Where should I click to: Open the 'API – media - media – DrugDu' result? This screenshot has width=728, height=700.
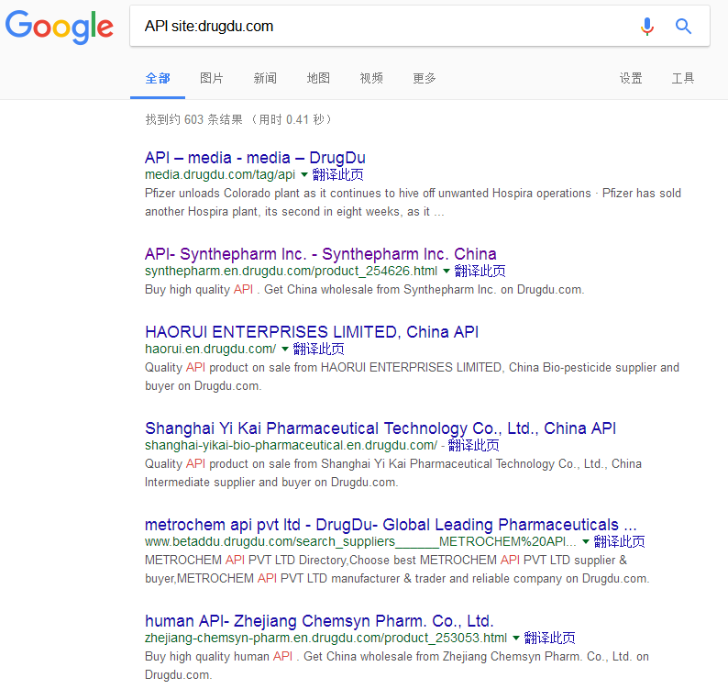(255, 158)
